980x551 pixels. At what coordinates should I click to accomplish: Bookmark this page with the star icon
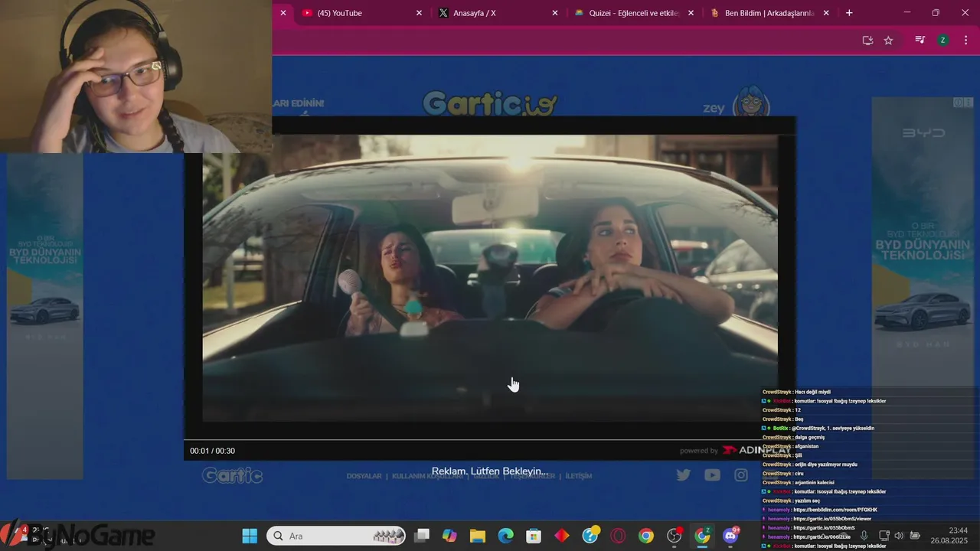888,41
